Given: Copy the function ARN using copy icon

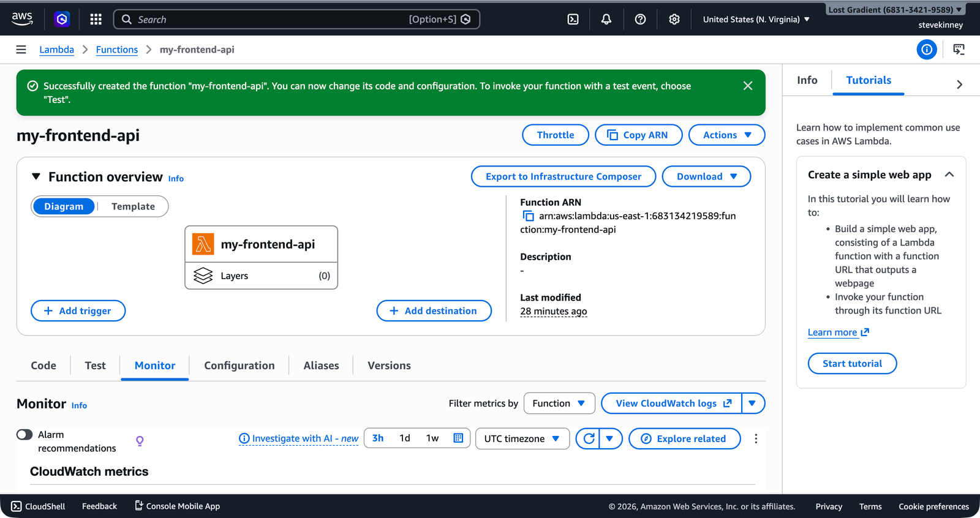Looking at the screenshot, I should point(528,216).
